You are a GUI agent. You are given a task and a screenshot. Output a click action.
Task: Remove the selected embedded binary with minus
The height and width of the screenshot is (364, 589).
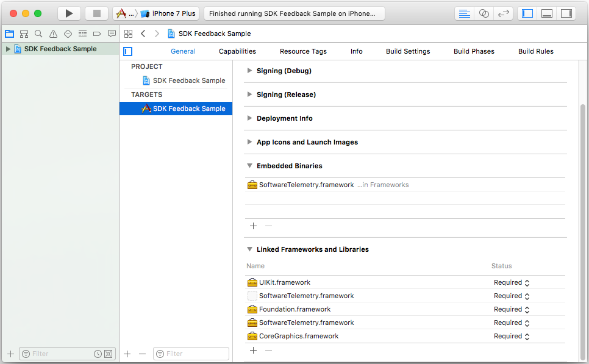pos(268,226)
